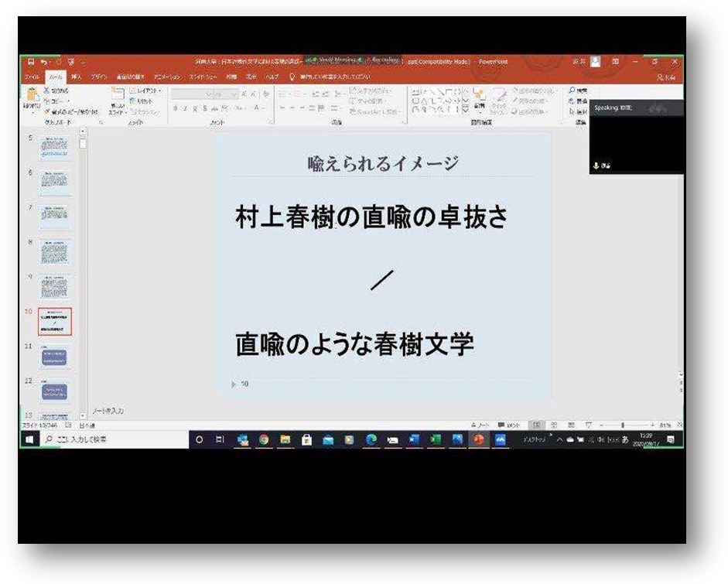Select slide 11 thumbnail

[x=54, y=357]
